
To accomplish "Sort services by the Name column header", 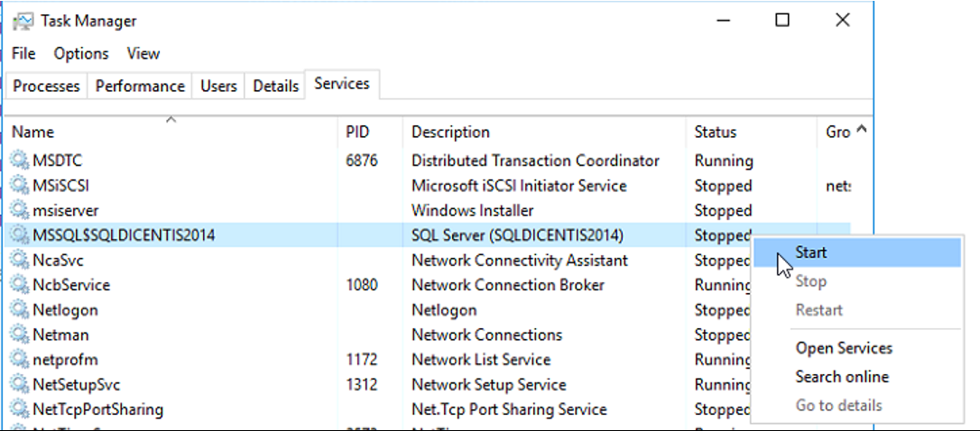I will point(32,133).
